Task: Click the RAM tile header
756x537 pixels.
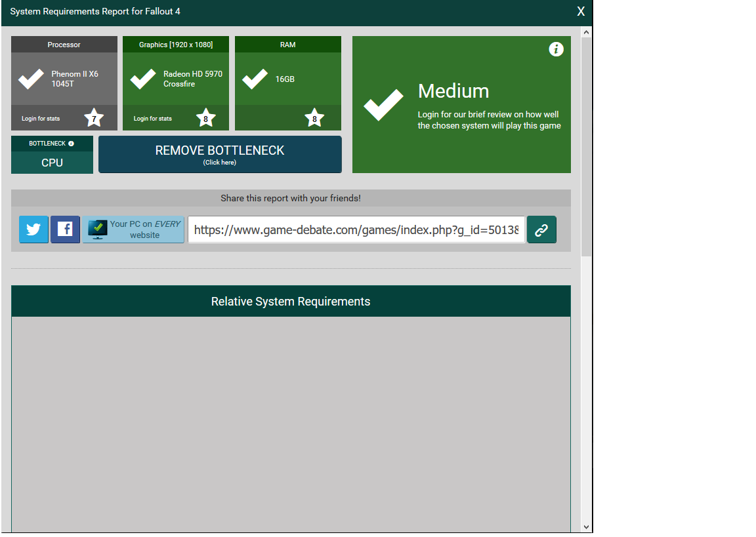Action: click(288, 45)
